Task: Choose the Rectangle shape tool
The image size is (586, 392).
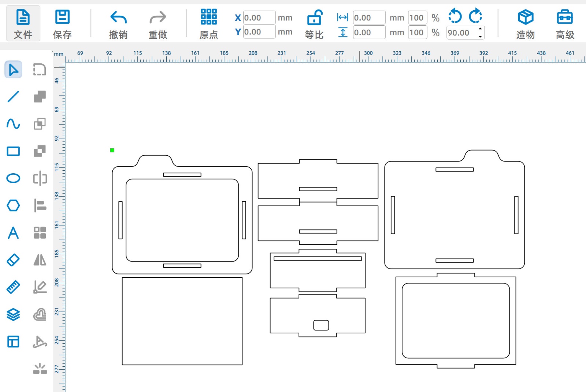Action: [13, 151]
